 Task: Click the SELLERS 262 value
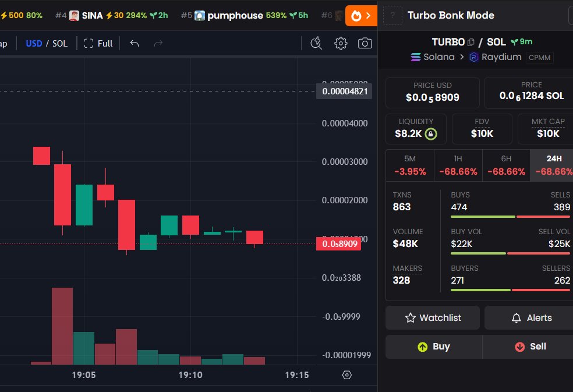[562, 280]
